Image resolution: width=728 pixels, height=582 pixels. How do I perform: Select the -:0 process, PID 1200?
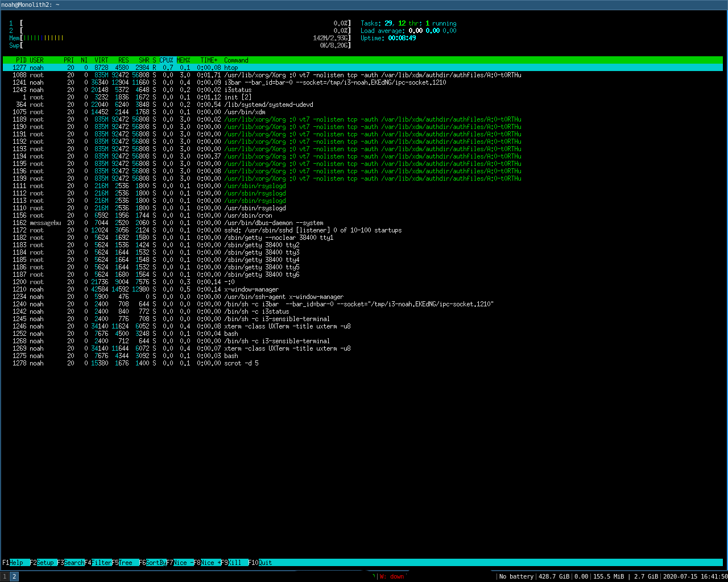point(363,282)
